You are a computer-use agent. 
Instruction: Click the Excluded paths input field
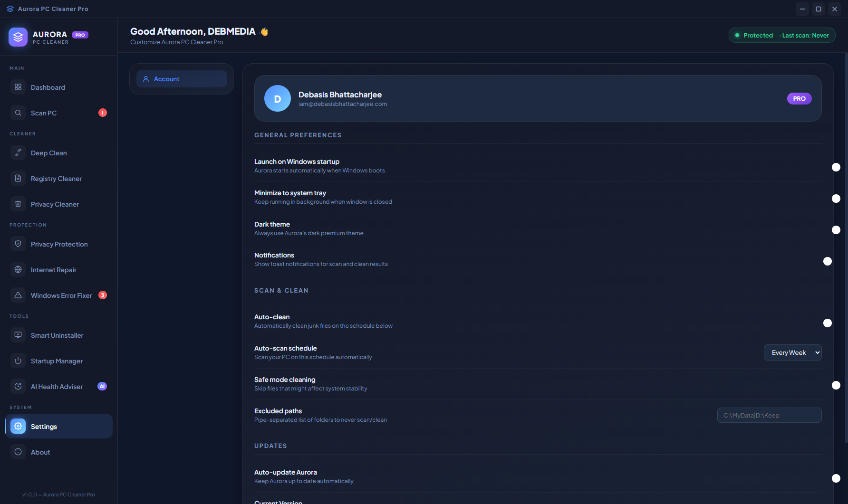tap(769, 415)
